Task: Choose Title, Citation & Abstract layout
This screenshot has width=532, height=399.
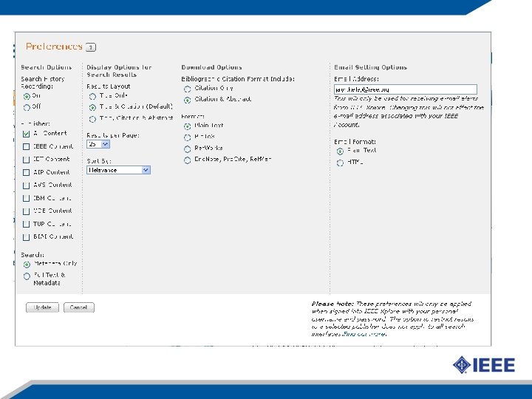Action: [92, 119]
